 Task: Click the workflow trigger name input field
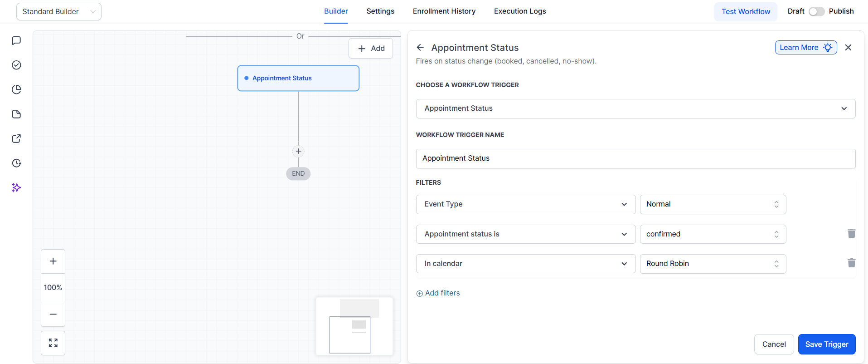pos(635,158)
